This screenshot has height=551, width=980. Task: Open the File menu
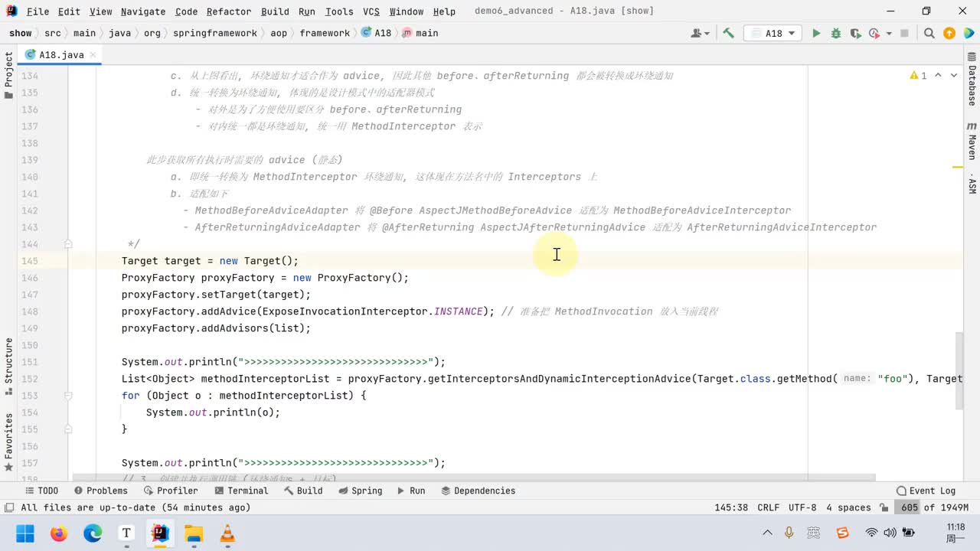[38, 11]
